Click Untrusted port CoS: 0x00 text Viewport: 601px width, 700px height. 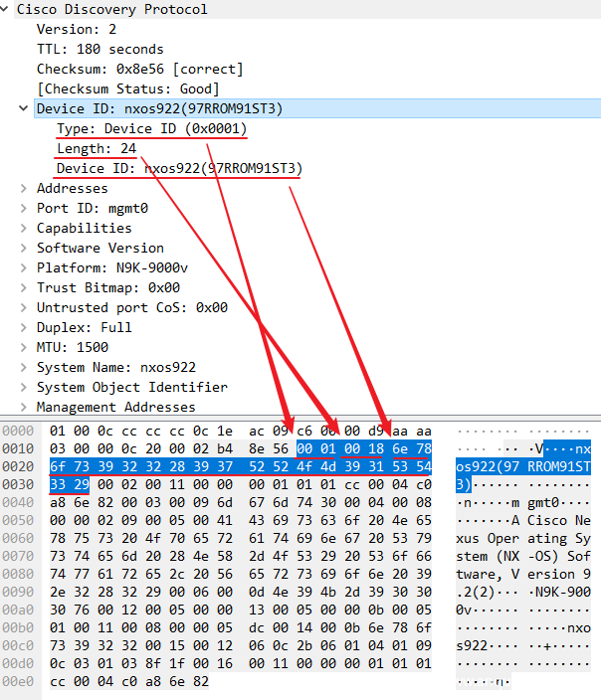[x=132, y=307]
